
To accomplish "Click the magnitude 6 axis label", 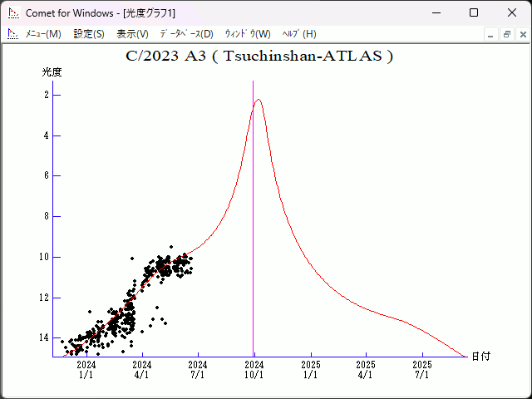I will [47, 175].
